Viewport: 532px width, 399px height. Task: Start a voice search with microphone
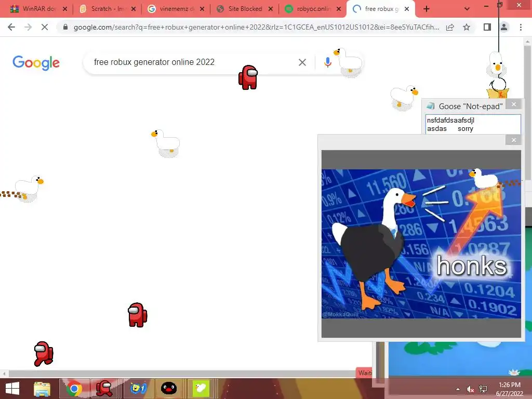327,62
